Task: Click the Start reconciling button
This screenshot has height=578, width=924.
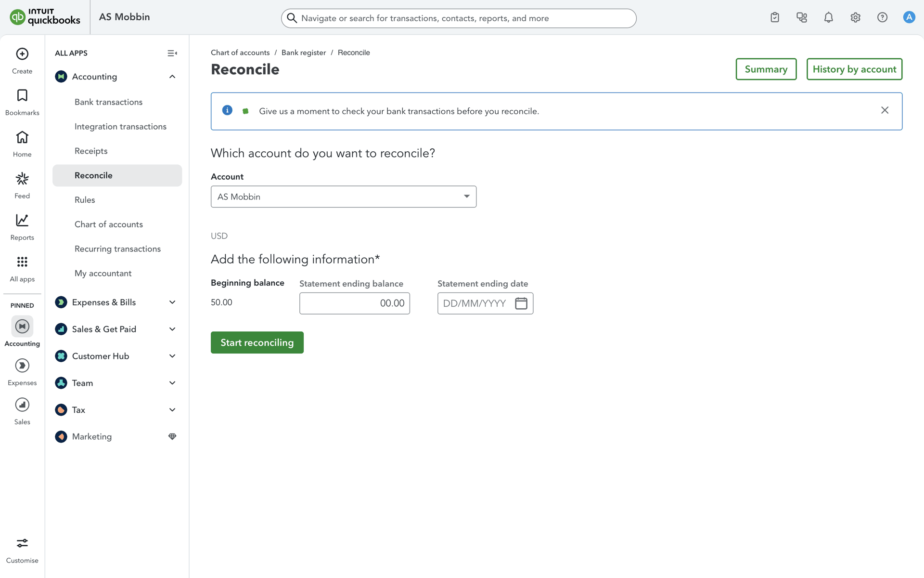Action: pos(257,342)
